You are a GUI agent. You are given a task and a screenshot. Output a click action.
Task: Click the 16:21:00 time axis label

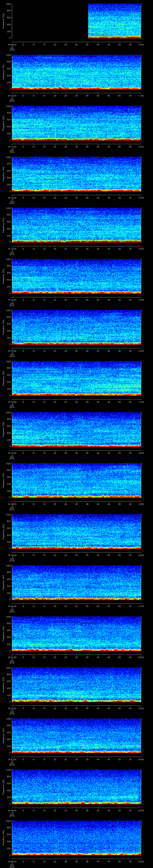point(12,657)
